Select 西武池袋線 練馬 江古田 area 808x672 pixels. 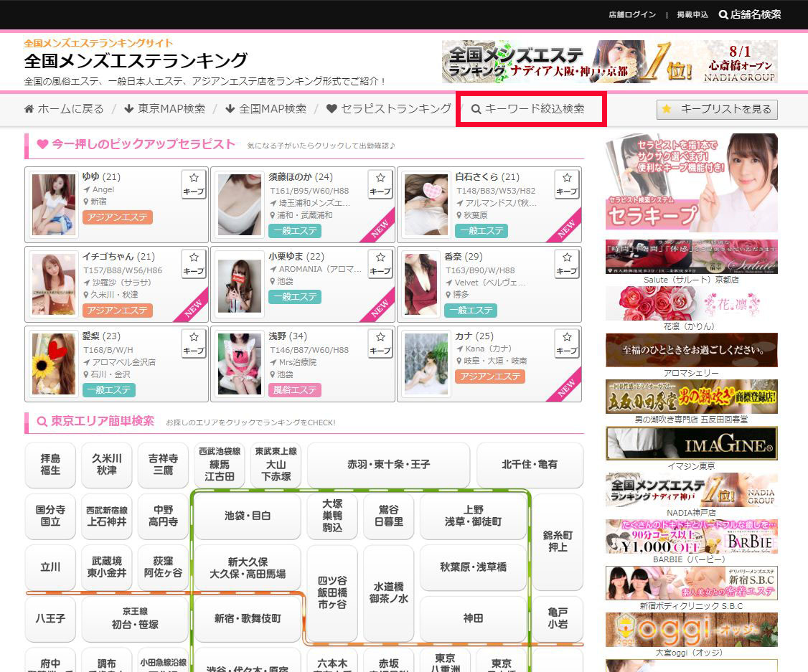click(x=220, y=465)
